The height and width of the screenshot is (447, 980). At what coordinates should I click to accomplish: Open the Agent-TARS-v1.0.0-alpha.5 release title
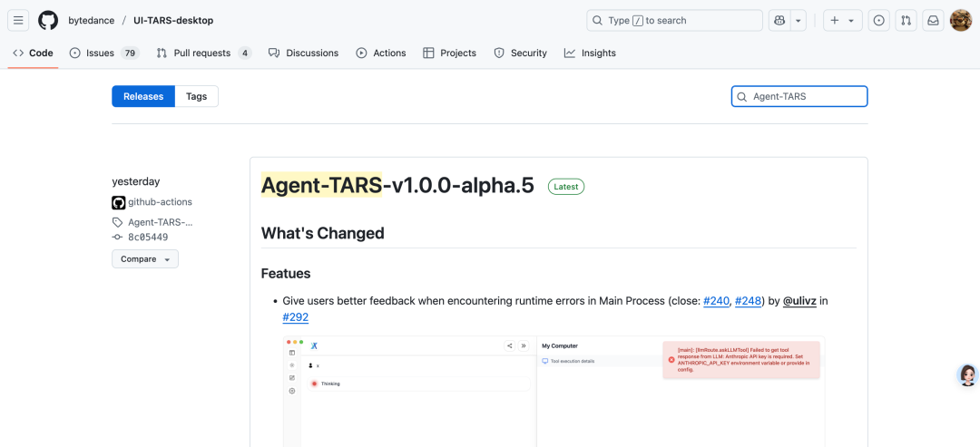click(397, 185)
